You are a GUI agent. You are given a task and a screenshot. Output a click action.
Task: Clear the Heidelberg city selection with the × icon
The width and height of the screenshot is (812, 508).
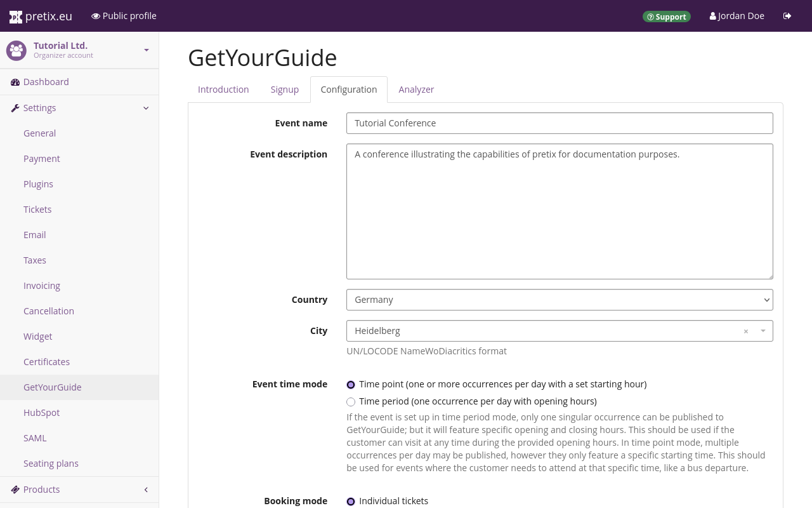click(x=745, y=331)
